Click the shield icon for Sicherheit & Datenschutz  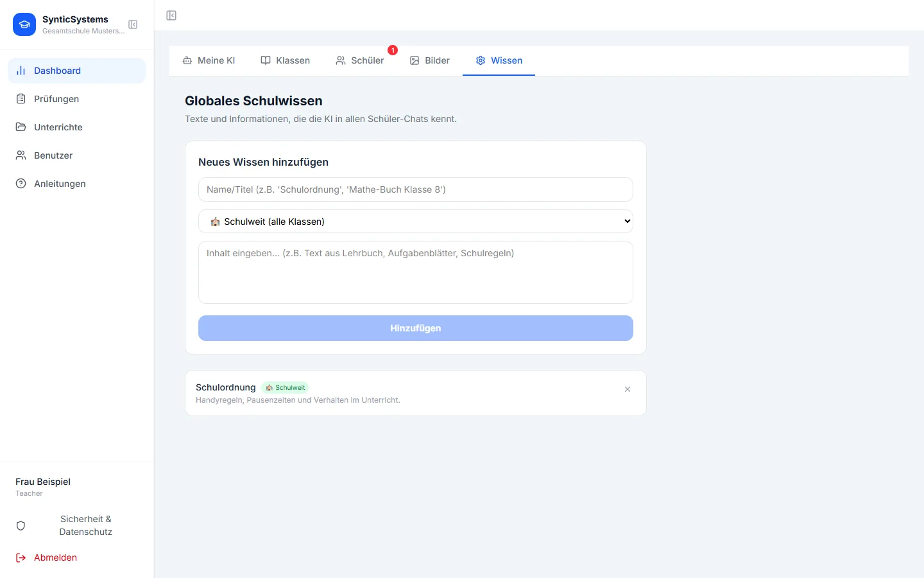[x=21, y=525]
